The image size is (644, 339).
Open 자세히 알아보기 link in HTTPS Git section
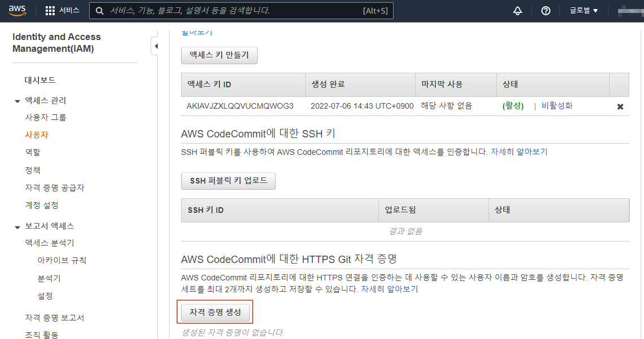point(389,289)
